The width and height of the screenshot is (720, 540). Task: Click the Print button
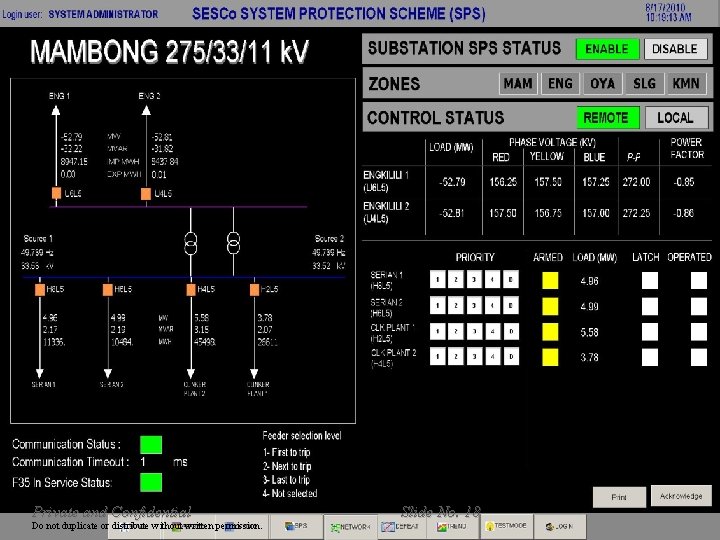619,497
